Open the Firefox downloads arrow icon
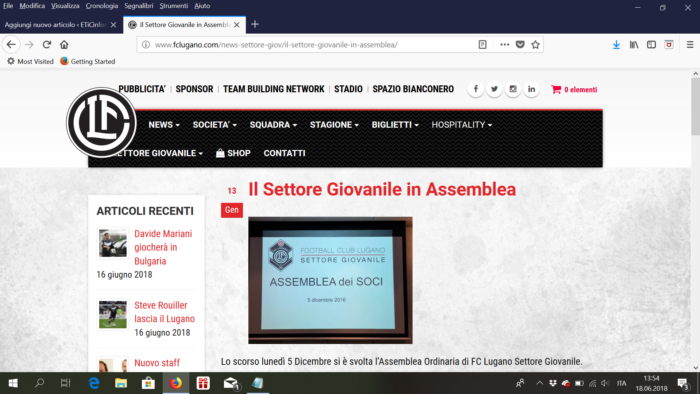 [616, 45]
